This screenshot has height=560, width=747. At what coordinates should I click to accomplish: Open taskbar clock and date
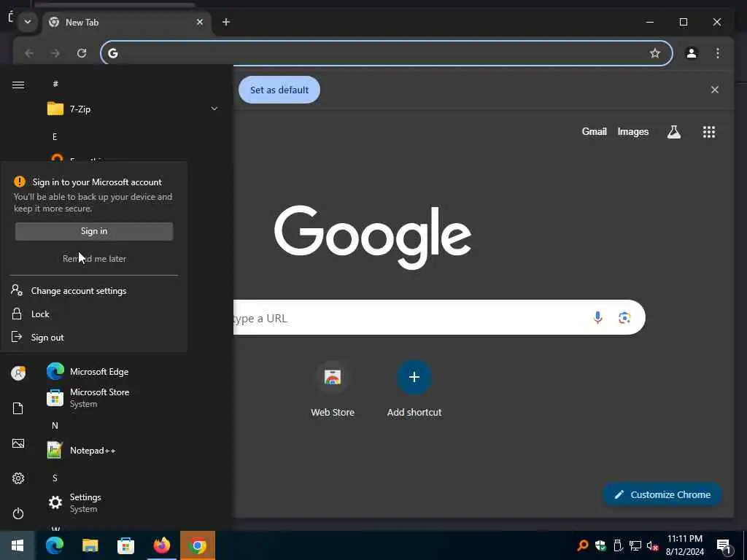click(x=684, y=545)
